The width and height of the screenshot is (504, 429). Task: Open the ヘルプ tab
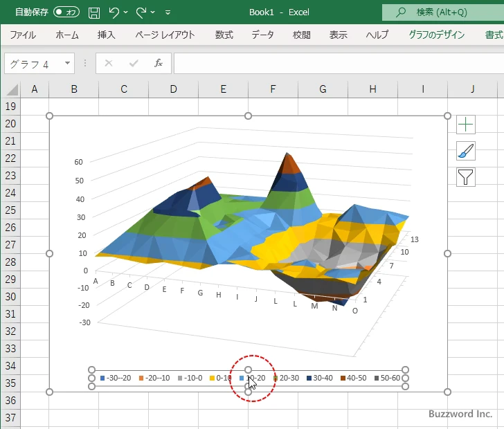coord(377,35)
